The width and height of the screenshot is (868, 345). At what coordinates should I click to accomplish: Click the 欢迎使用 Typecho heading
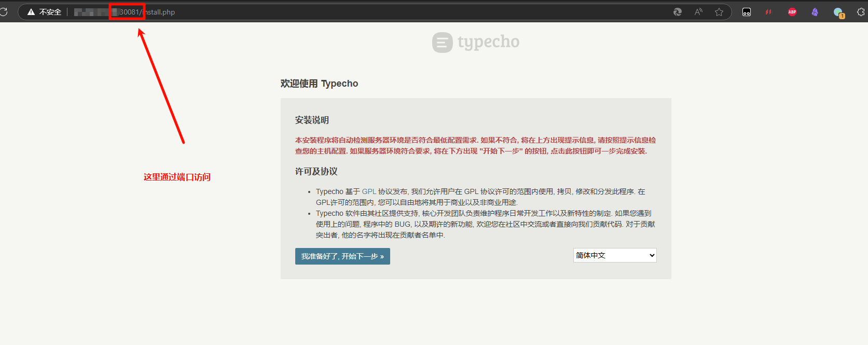[319, 84]
